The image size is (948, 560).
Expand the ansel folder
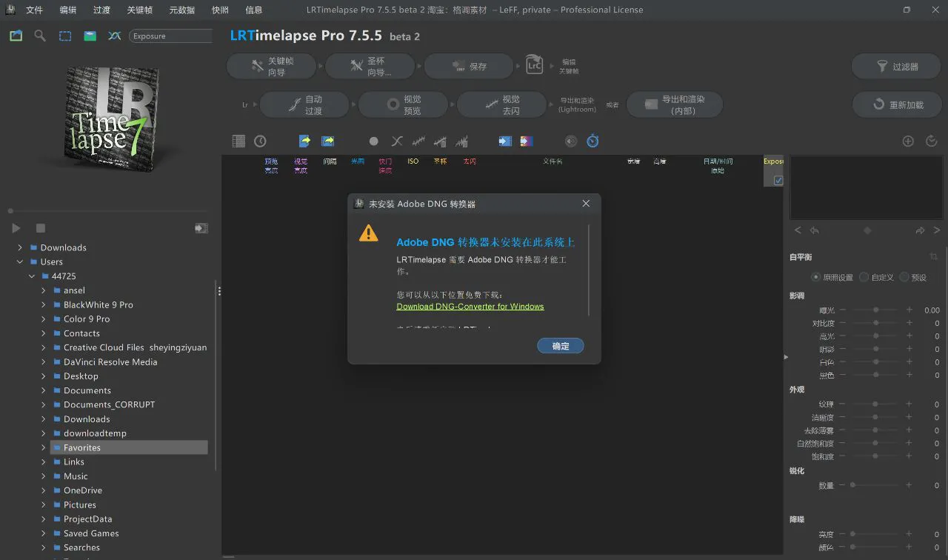44,290
